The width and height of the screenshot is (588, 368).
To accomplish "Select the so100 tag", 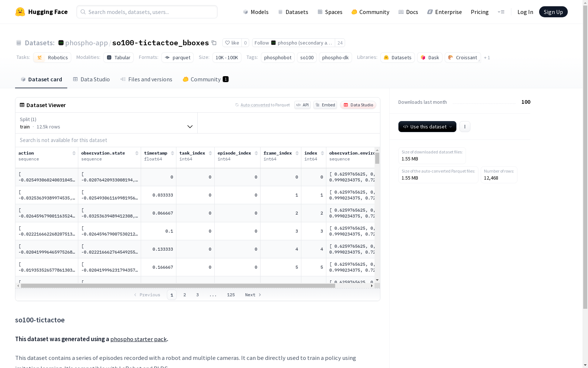I will (307, 57).
